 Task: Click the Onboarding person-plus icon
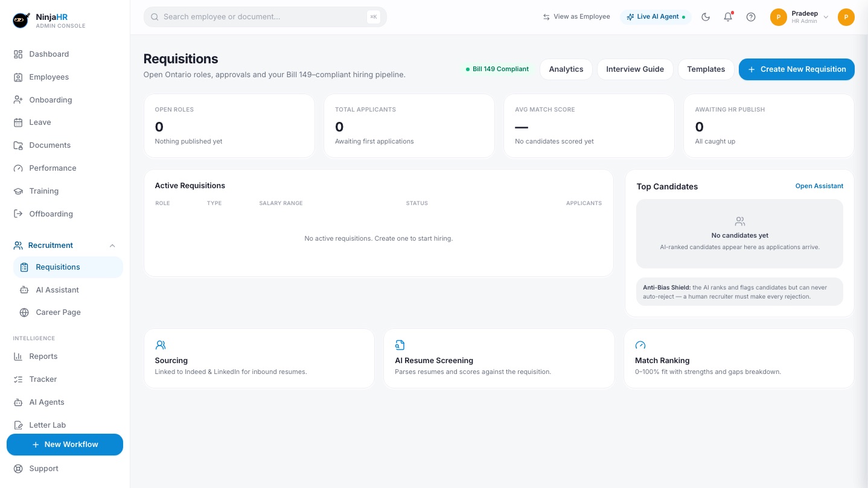pyautogui.click(x=18, y=100)
